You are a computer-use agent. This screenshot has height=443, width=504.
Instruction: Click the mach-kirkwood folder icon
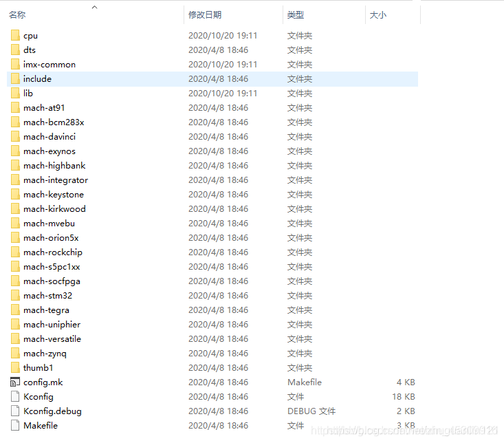[15, 209]
